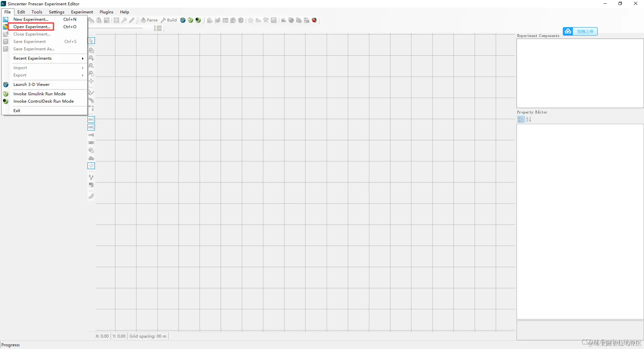
Task: Click the Paste clipboard icon
Action: [99, 20]
